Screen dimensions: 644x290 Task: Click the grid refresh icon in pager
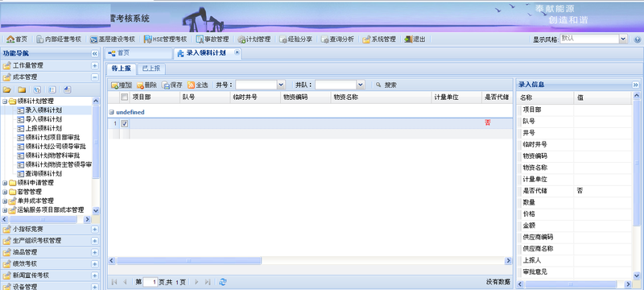(x=223, y=282)
